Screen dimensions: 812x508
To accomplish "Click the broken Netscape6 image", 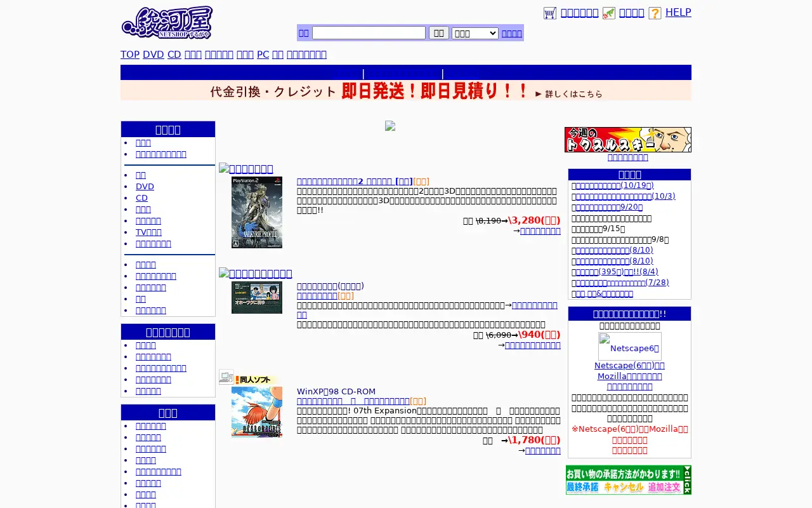I will click(x=629, y=347).
